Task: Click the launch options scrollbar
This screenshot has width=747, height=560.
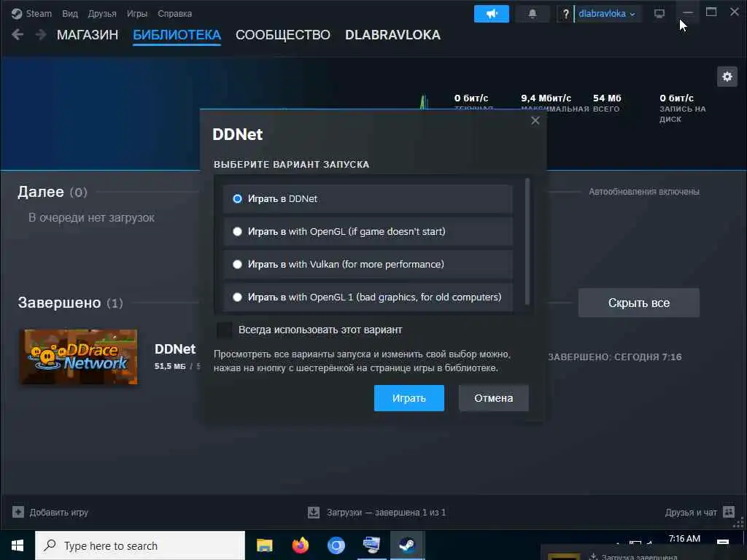Action: pyautogui.click(x=527, y=241)
